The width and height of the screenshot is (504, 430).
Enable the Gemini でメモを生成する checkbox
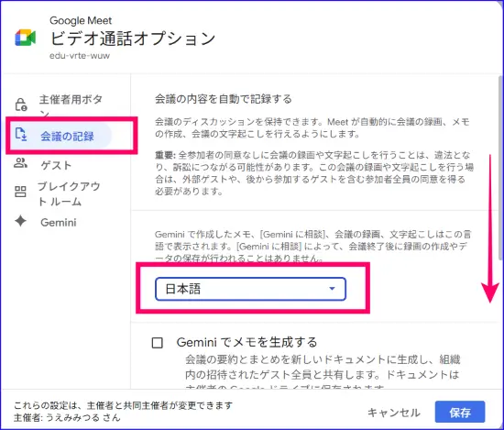[x=158, y=343]
